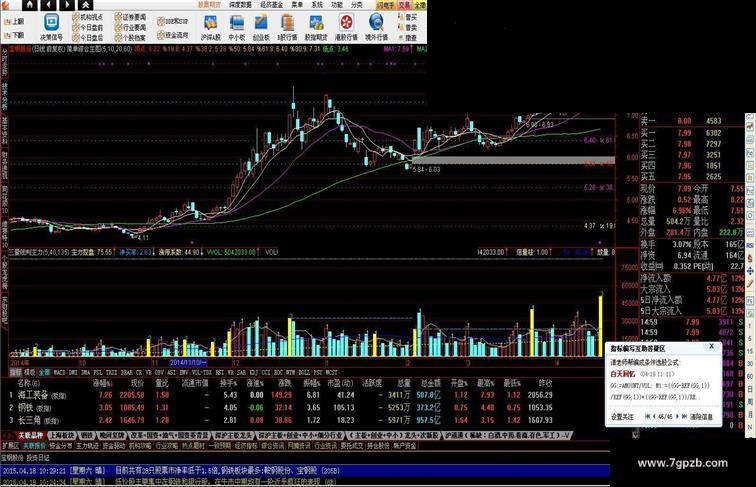The width and height of the screenshot is (756, 487).
Task: Open the 关联报价 bottom tab
Action: (x=34, y=446)
